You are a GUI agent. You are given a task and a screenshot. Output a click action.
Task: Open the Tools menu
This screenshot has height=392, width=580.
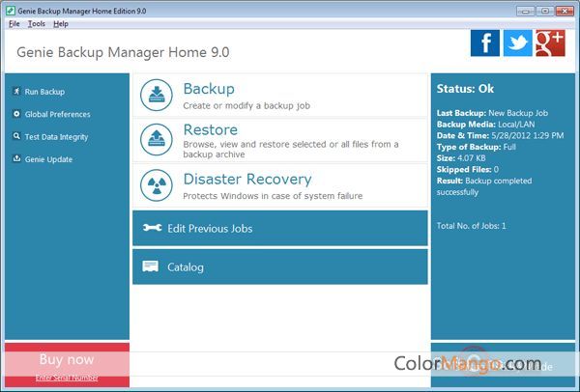(37, 23)
